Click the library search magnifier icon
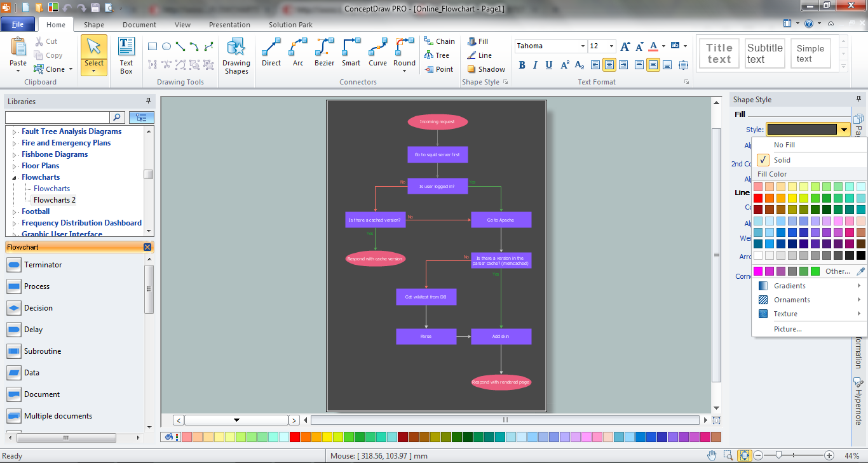This screenshot has width=868, height=463. point(117,117)
